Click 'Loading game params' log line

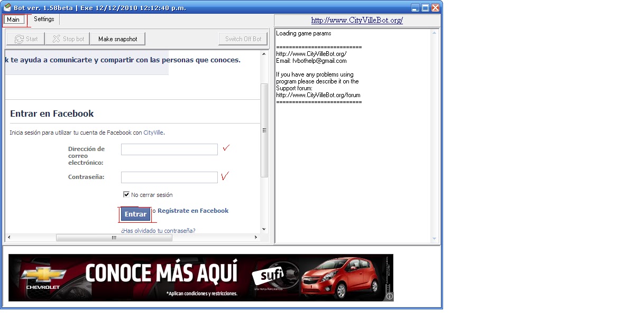pyautogui.click(x=303, y=33)
